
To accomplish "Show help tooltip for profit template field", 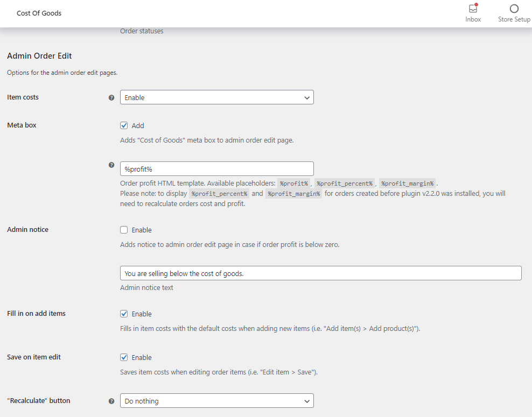I will tap(111, 165).
